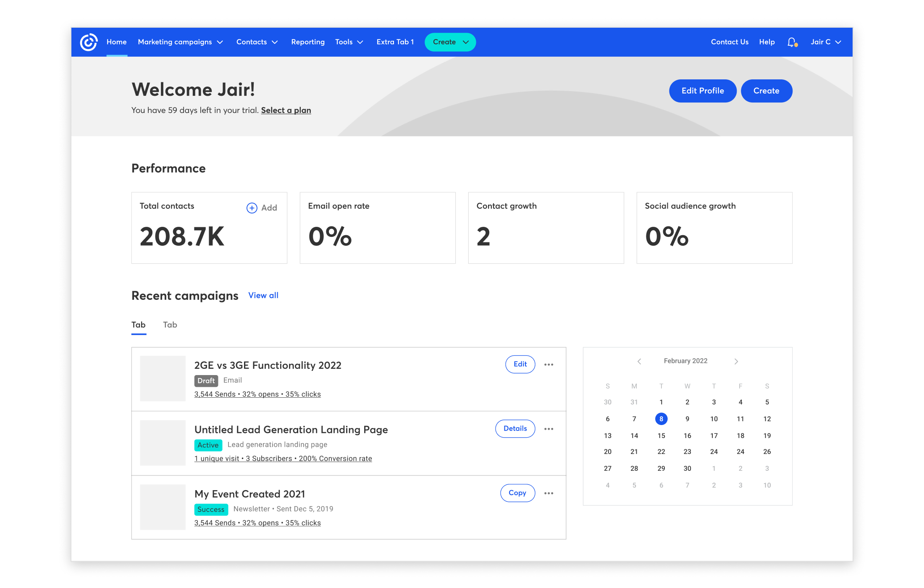Expand the Contacts dropdown menu

(x=257, y=42)
